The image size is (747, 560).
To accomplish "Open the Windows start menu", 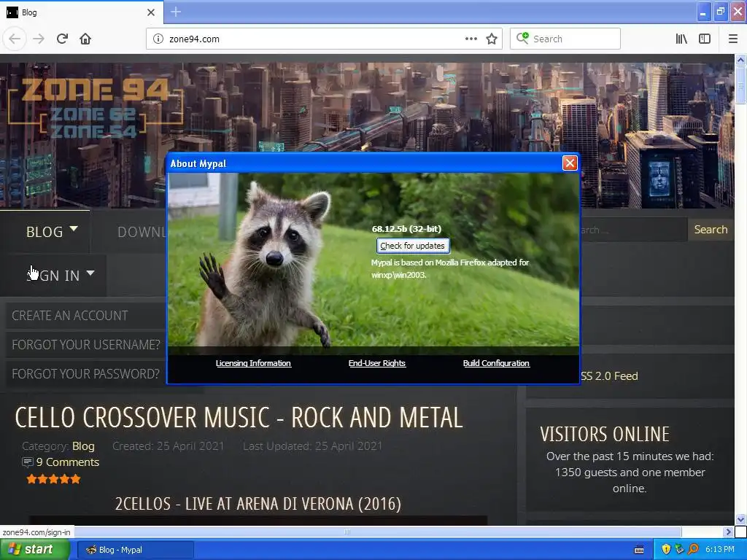I will click(x=34, y=550).
